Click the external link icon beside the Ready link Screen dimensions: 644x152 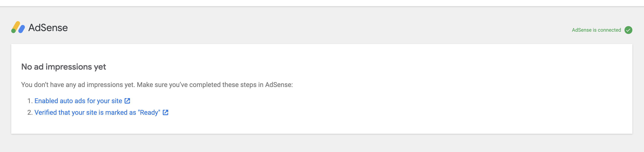[165, 112]
